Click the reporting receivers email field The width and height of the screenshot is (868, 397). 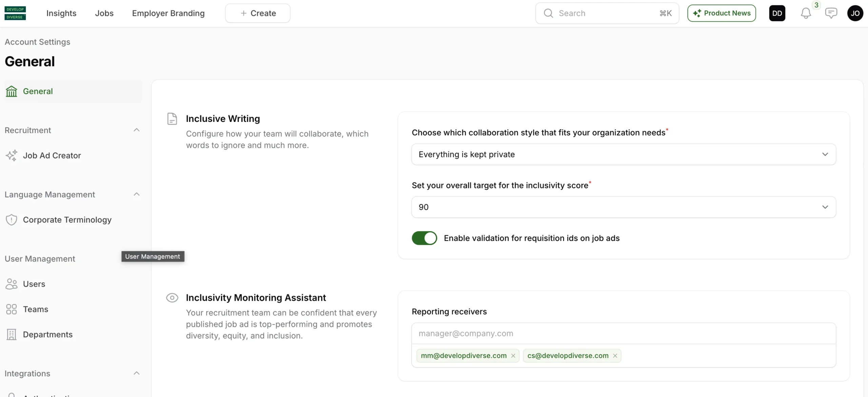(x=623, y=334)
